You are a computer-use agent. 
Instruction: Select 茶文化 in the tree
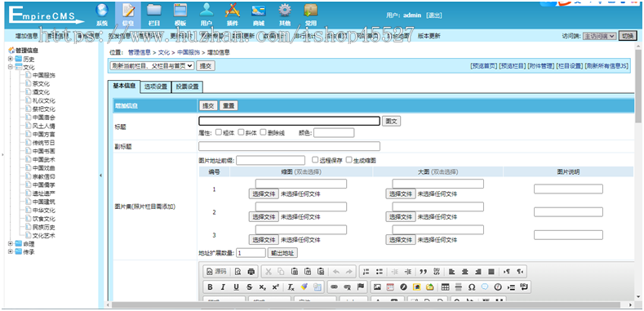[x=41, y=84]
